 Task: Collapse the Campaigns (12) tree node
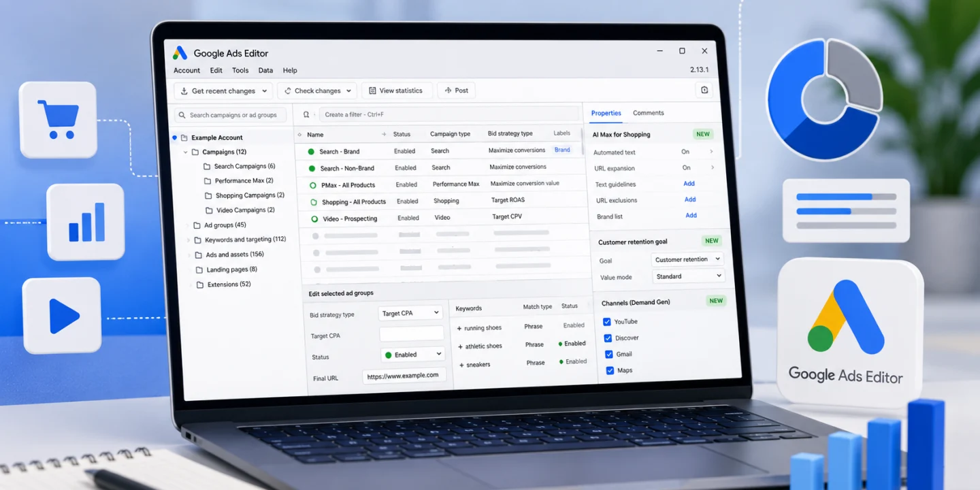pos(185,152)
